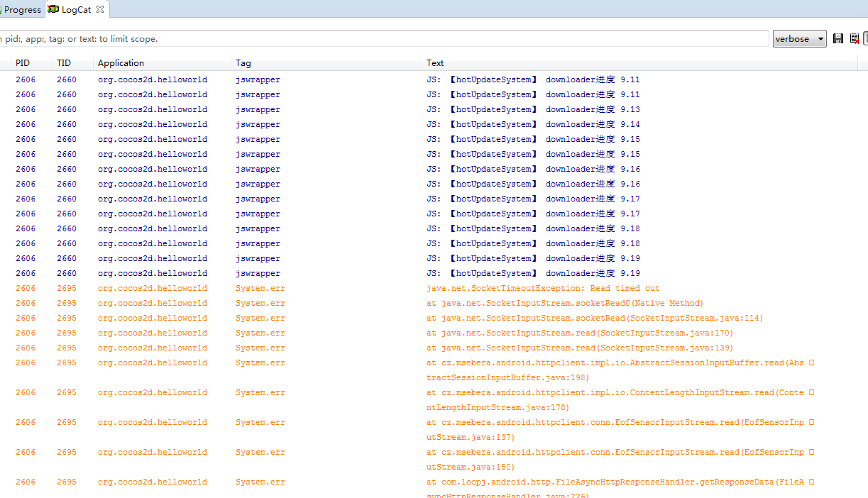Save the selected log to file
Screen dimensions: 868x498
838,38
